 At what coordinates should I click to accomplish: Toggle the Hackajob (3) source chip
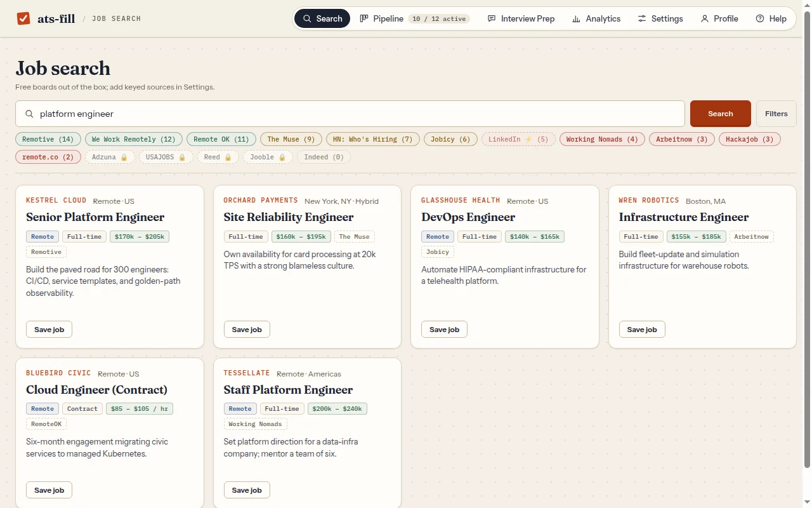coord(750,139)
